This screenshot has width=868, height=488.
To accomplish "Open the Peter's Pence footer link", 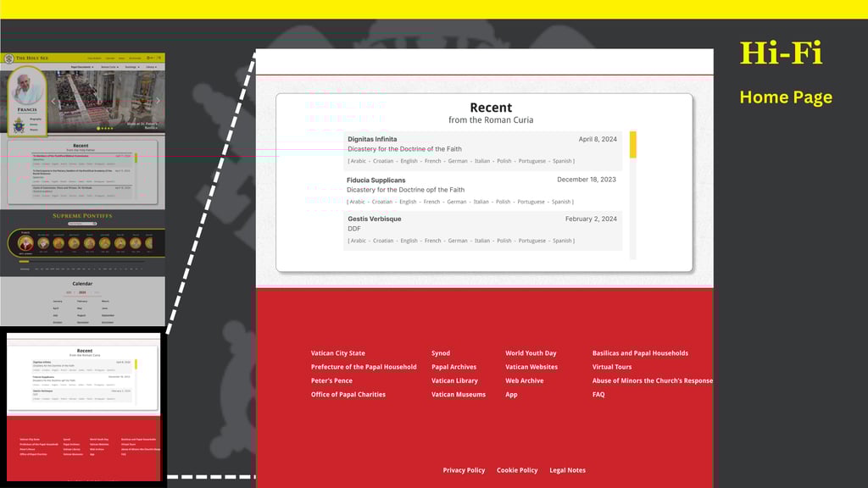I will [331, 380].
